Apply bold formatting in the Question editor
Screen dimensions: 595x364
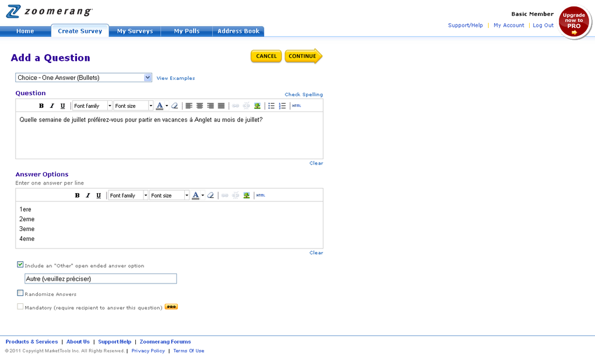41,106
